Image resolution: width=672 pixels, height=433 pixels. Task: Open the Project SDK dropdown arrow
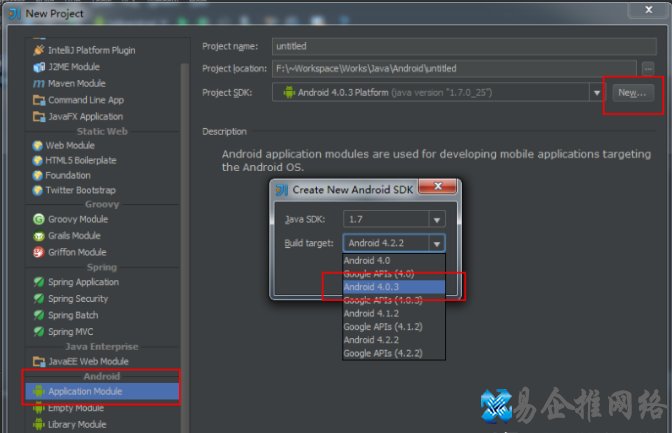click(x=597, y=93)
